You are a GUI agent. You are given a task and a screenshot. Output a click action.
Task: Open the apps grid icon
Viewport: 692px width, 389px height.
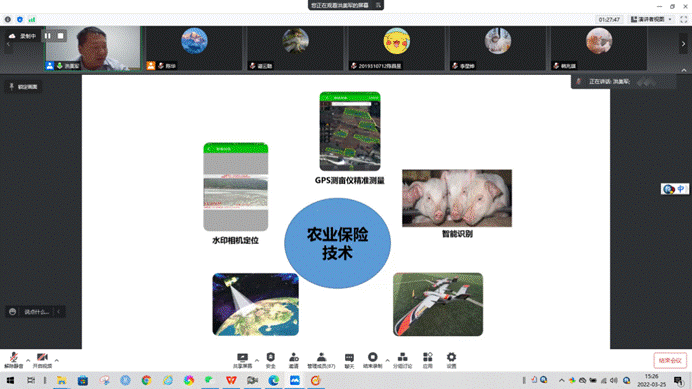pyautogui.click(x=428, y=360)
